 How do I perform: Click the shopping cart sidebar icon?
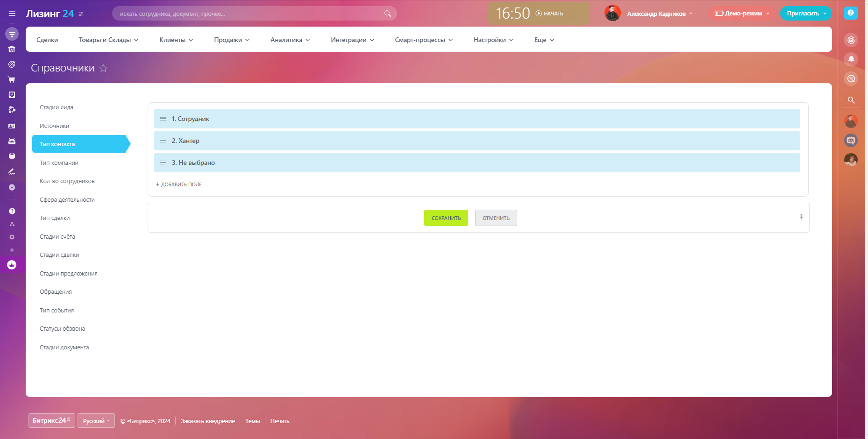(x=12, y=79)
